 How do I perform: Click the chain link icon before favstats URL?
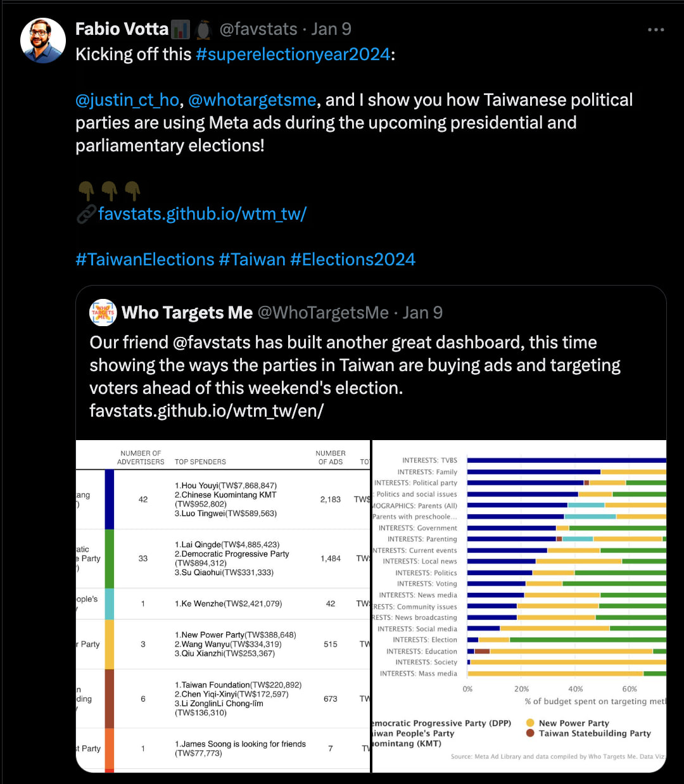[86, 214]
